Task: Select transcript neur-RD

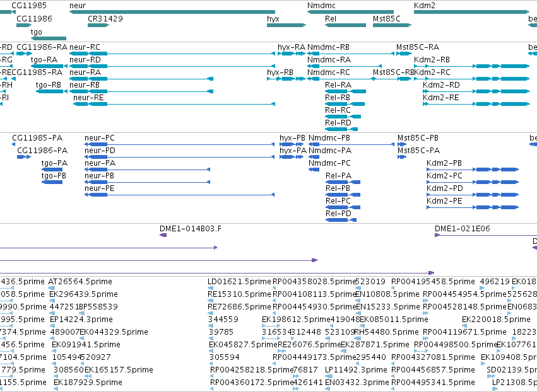Action: 85,59
